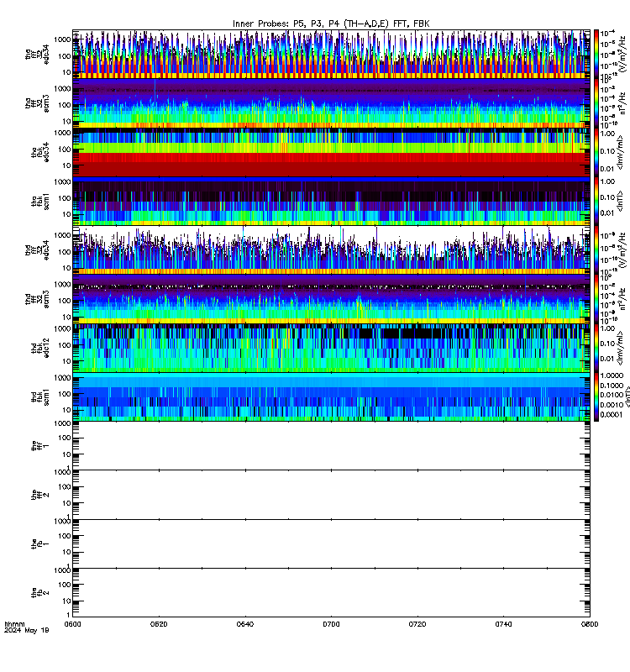The height and width of the screenshot is (672, 630).
Task: Select the '0740' time axis label
Action: [x=503, y=624]
